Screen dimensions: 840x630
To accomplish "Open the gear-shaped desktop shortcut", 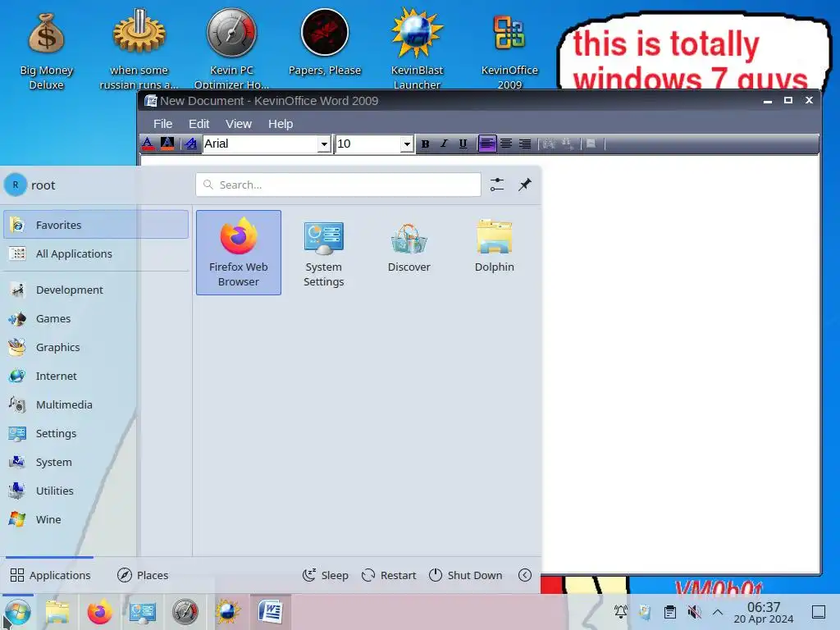I will (139, 49).
